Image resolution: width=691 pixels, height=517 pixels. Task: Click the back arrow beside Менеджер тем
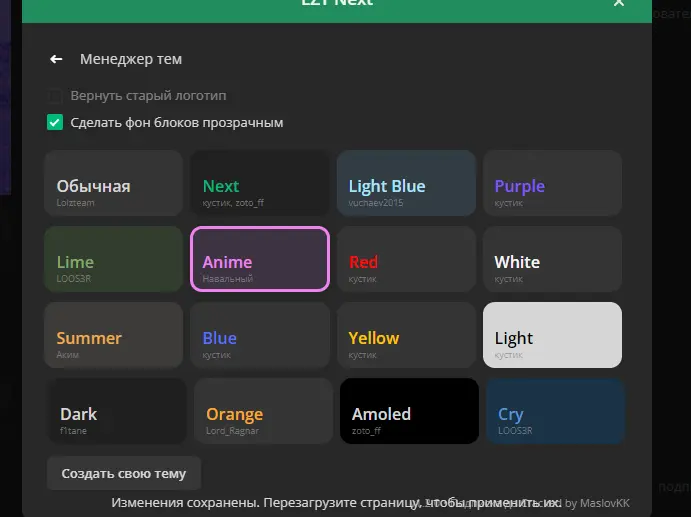(56, 60)
